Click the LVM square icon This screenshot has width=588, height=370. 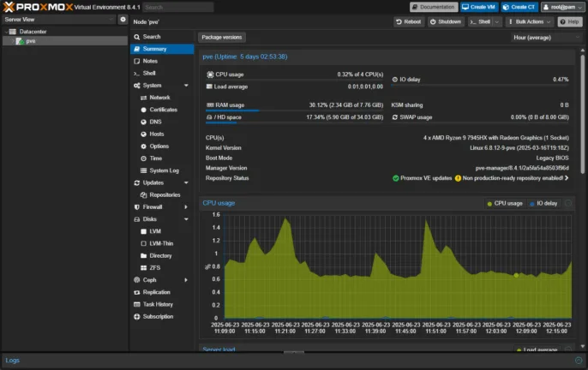143,231
